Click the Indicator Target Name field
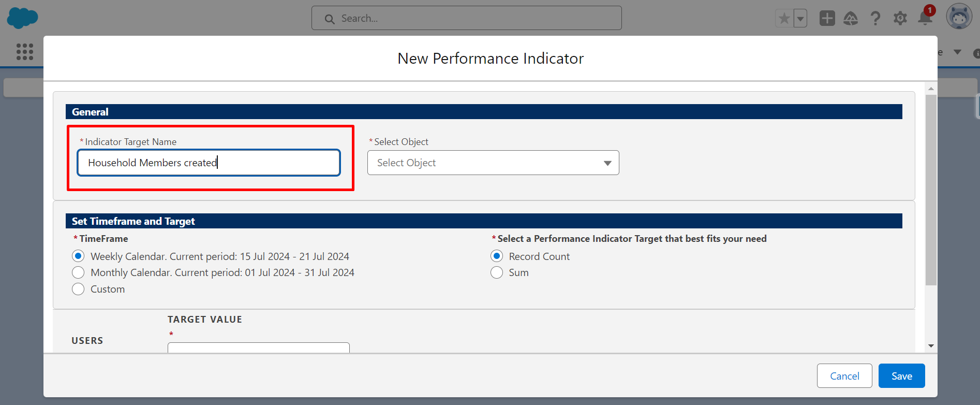The height and width of the screenshot is (405, 980). pos(209,163)
